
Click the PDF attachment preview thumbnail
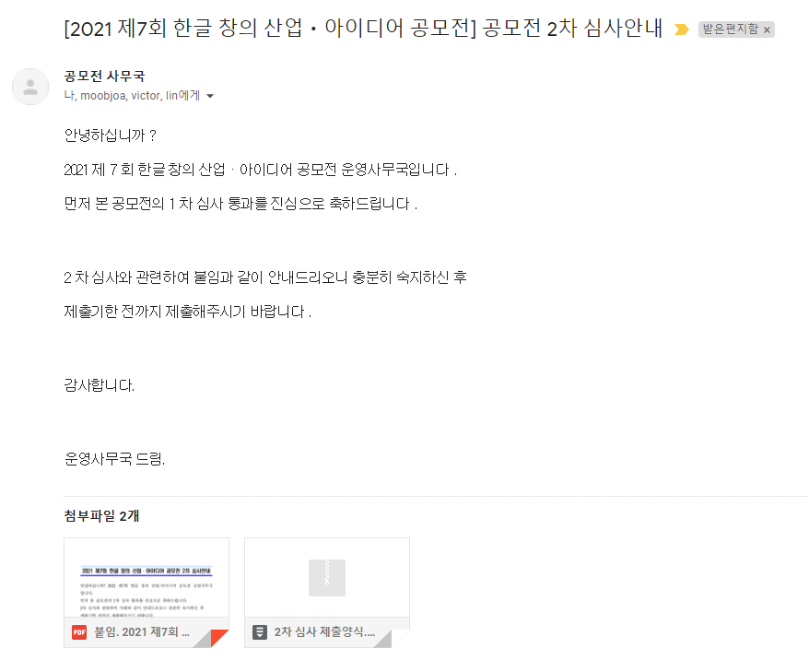[x=146, y=581]
